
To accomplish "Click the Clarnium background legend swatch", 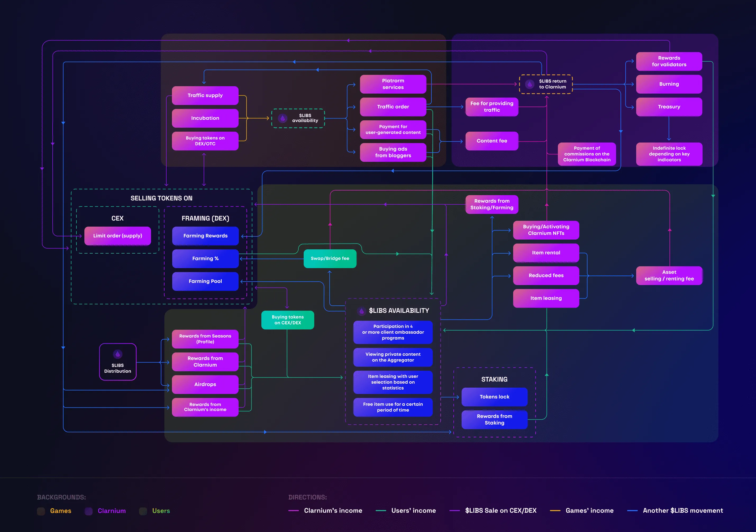I will [x=89, y=511].
